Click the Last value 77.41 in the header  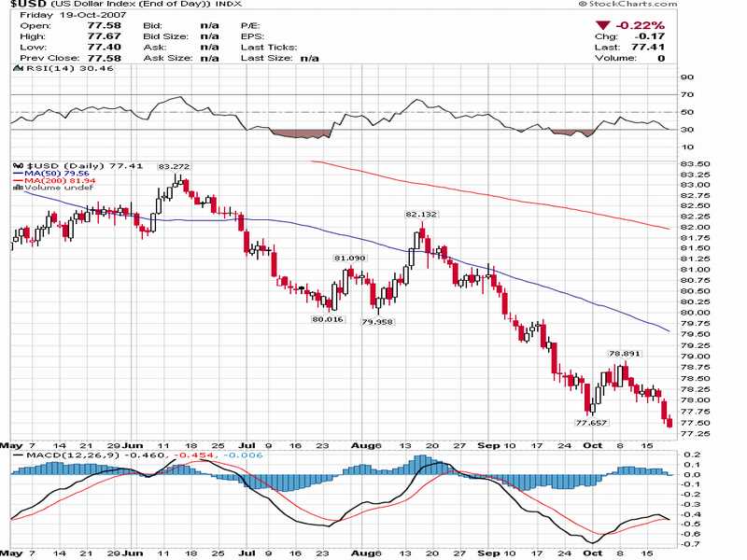click(x=648, y=48)
